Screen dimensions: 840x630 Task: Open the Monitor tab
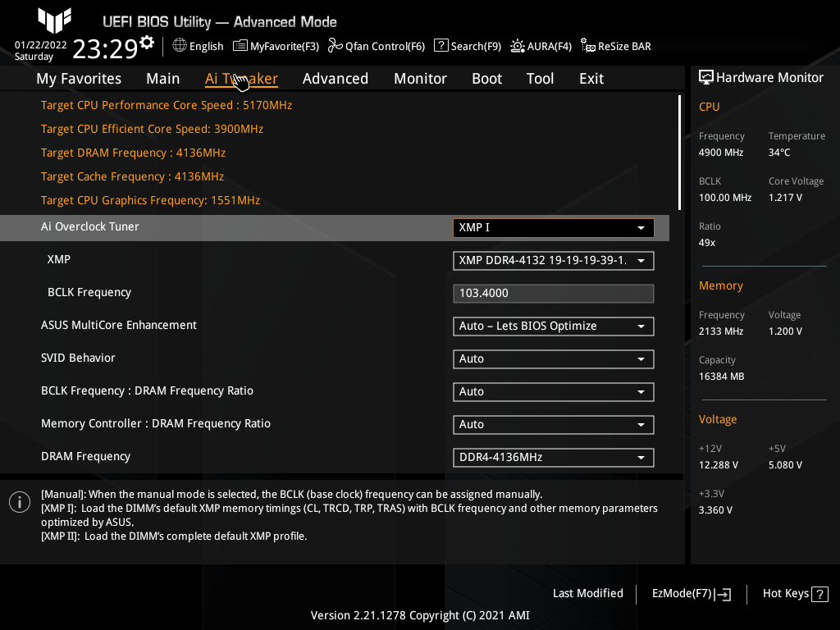coord(421,79)
